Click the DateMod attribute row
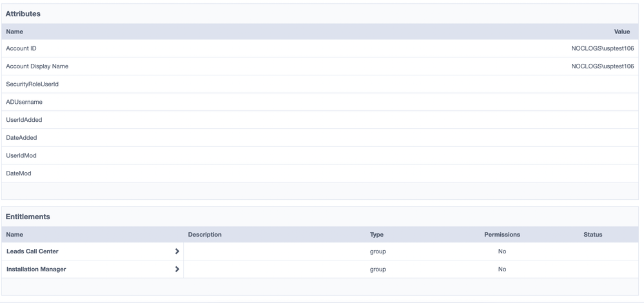Viewport: 644px width, 303px height. tap(19, 173)
